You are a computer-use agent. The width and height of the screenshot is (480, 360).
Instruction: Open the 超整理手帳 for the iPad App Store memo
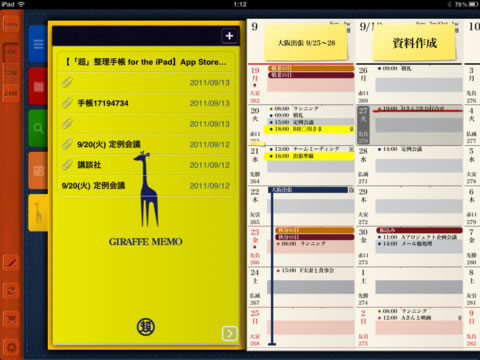pyautogui.click(x=145, y=62)
